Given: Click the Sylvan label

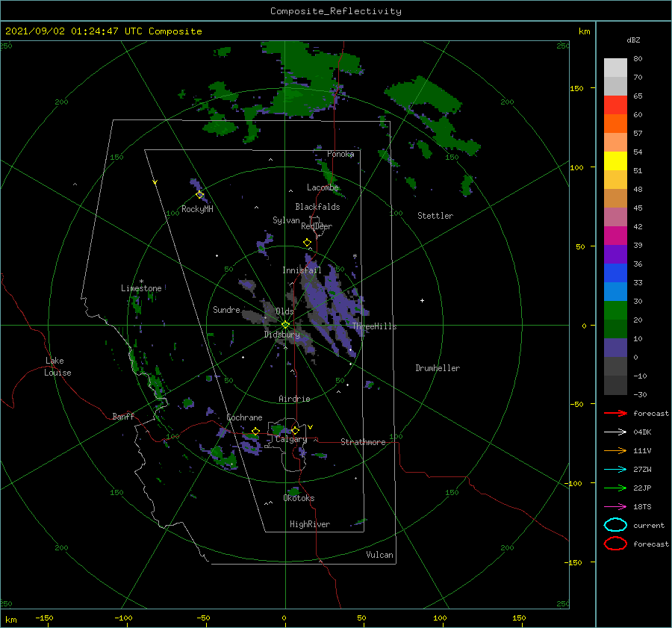Looking at the screenshot, I should point(286,220).
